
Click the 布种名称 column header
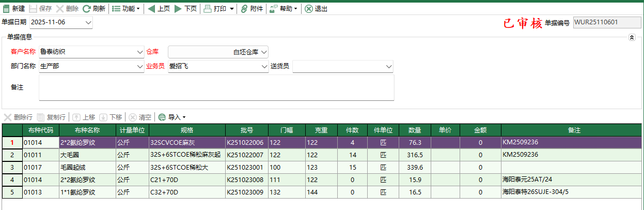coord(87,130)
